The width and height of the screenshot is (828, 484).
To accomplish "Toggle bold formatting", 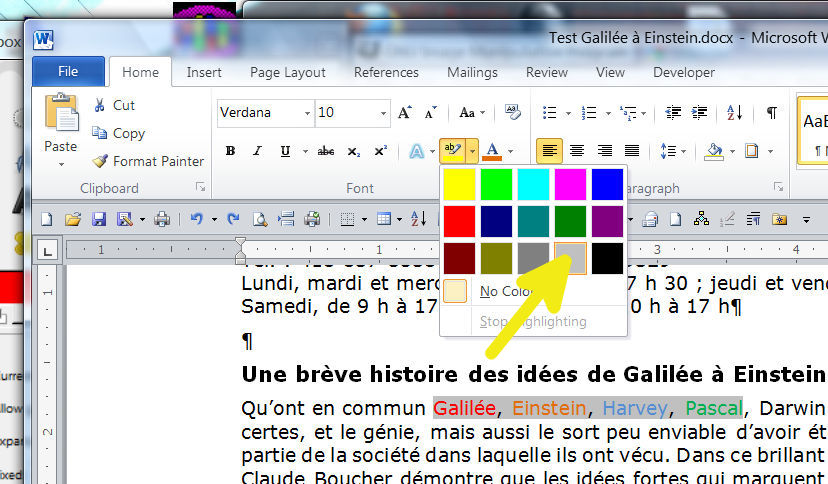I will coord(230,151).
